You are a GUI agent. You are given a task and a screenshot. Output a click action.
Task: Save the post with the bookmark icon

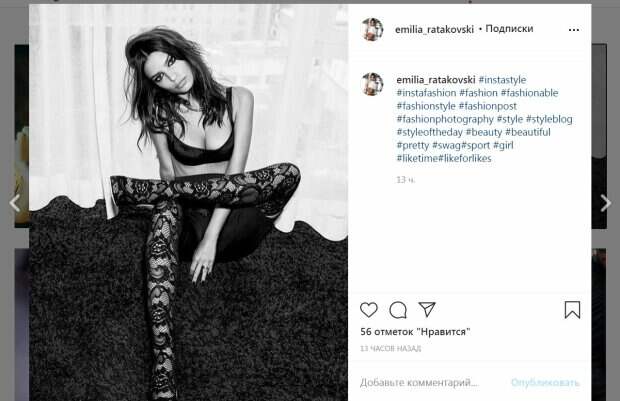click(572, 310)
